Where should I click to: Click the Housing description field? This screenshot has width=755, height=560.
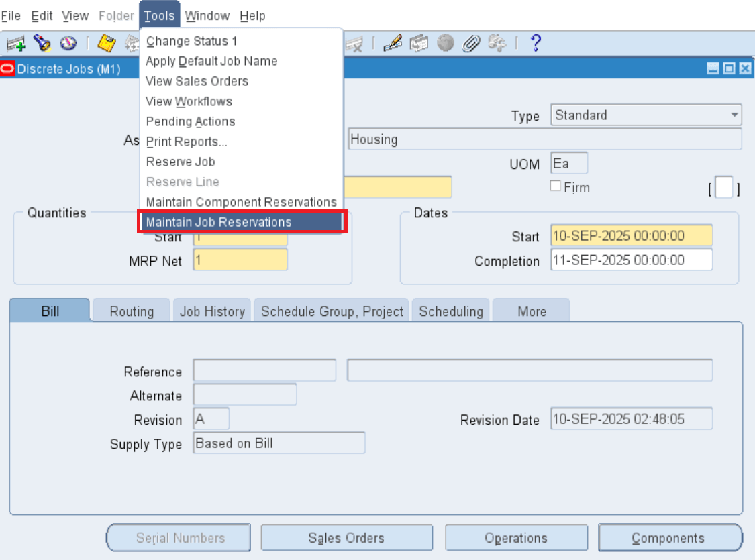pyautogui.click(x=545, y=139)
